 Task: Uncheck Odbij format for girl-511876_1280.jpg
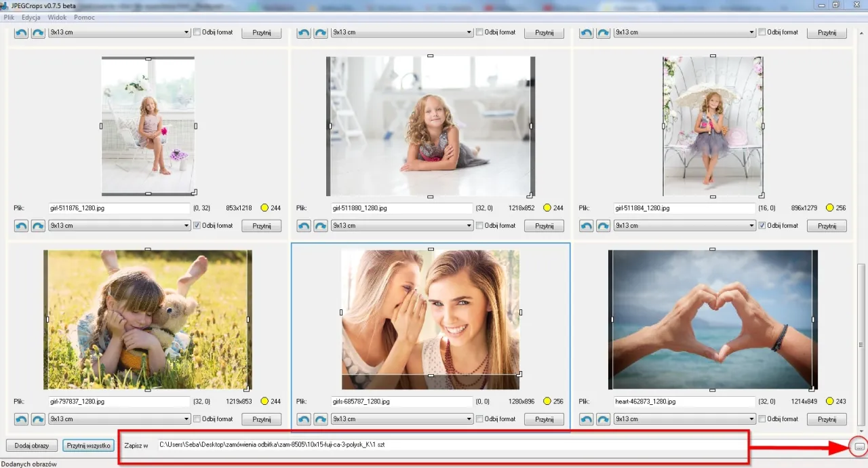point(197,226)
